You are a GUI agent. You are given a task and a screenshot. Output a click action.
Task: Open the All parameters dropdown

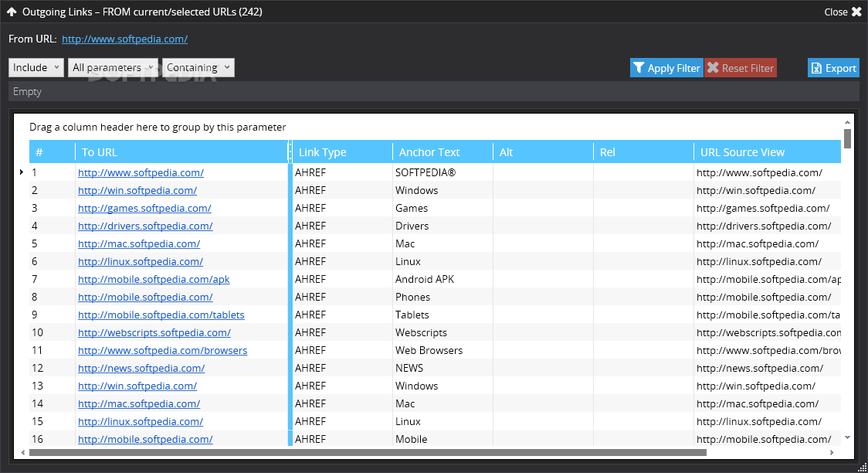click(x=113, y=67)
